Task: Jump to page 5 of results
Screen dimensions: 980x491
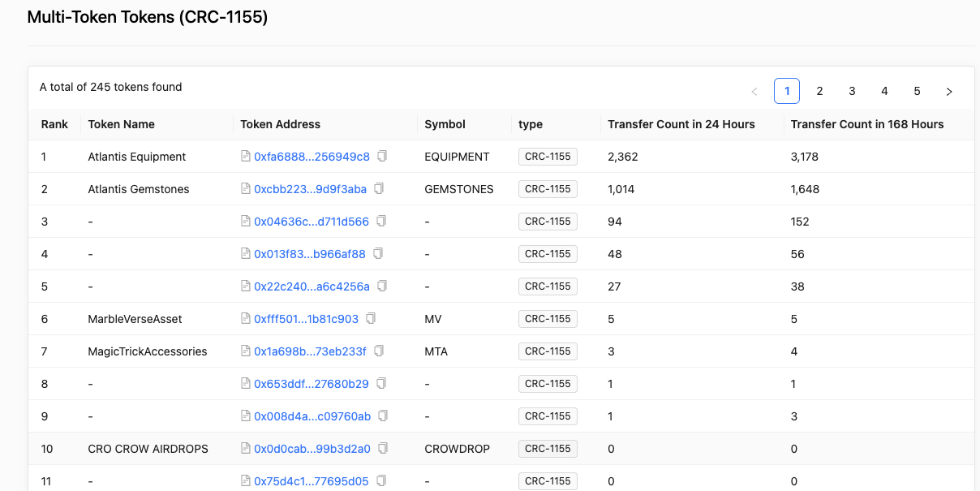Action: click(917, 91)
